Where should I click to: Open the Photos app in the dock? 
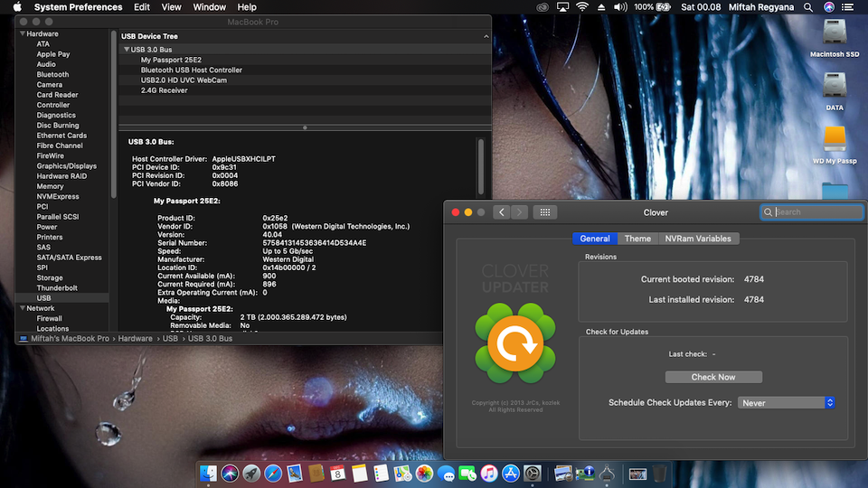pyautogui.click(x=423, y=473)
